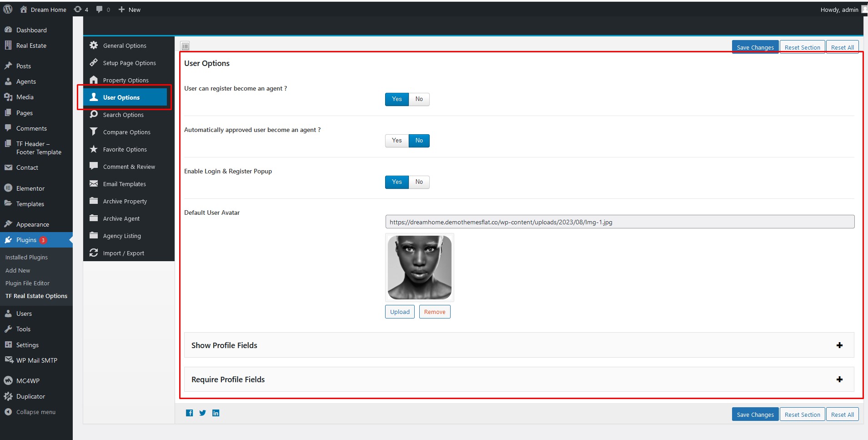Set 'Enable Login & Register Popup' to No
This screenshot has width=868, height=440.
coord(419,182)
